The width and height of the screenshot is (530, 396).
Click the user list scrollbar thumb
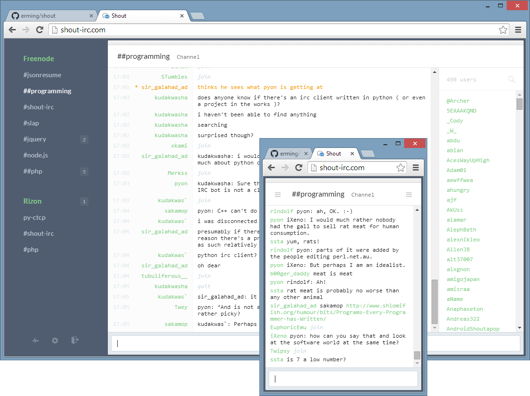520,103
